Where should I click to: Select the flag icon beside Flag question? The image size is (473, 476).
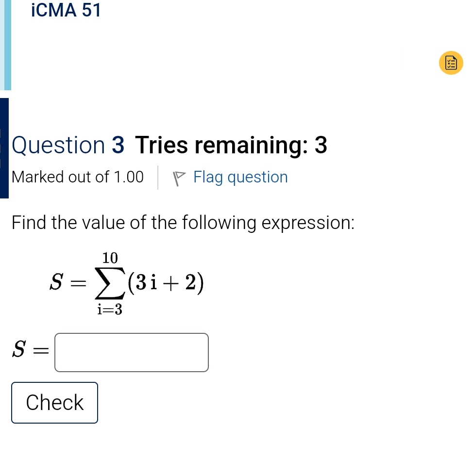click(x=179, y=177)
